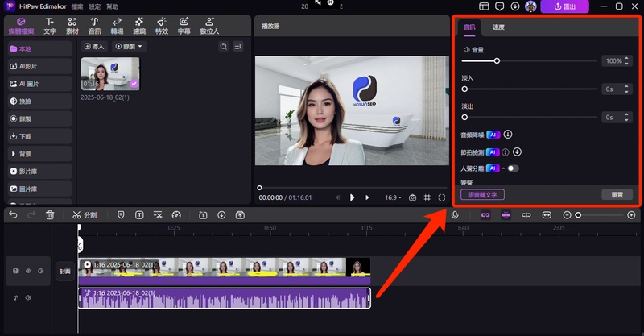Open the 特效 (effects) tab icon
Screen dimensions: 644x336
click(162, 25)
